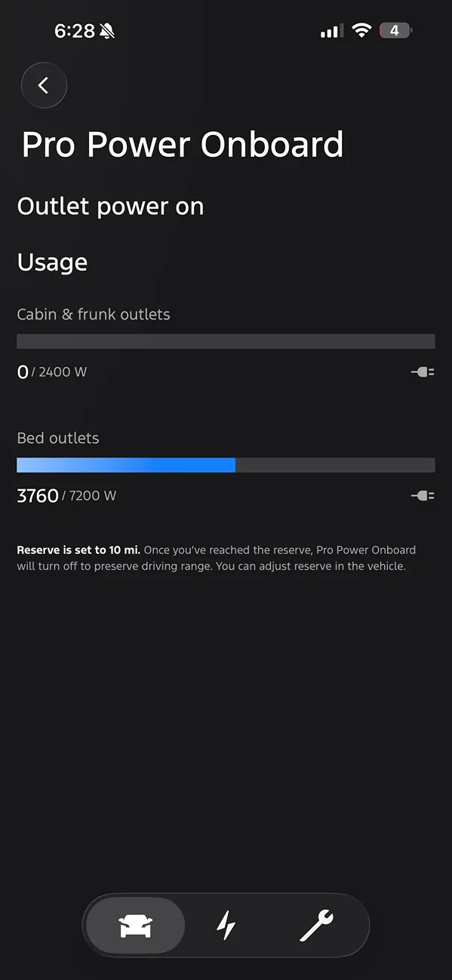Viewport: 452px width, 980px height.
Task: Expand the Bed outlets section
Action: [x=58, y=438]
